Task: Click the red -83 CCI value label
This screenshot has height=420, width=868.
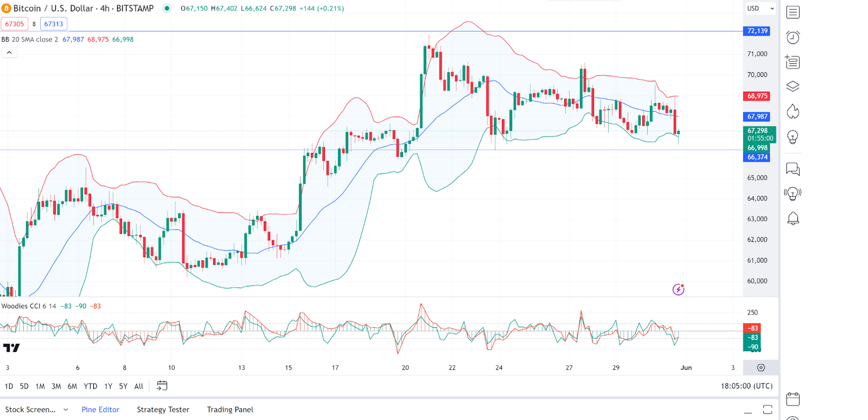Action: click(x=752, y=328)
